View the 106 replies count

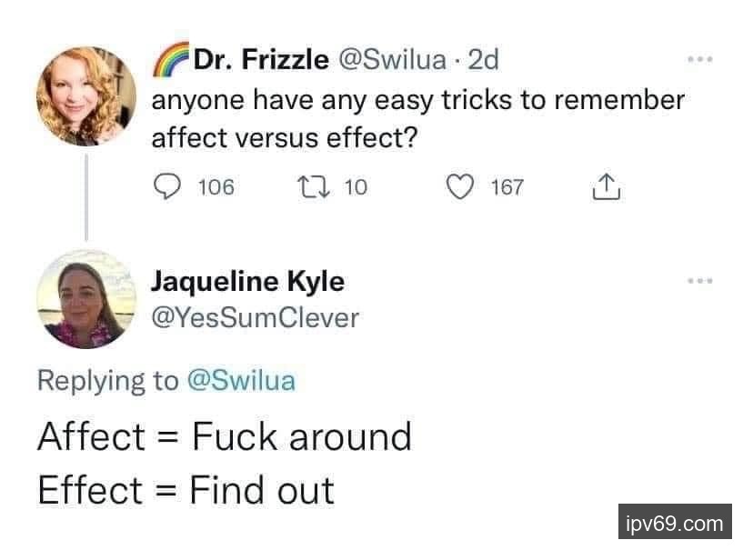[x=216, y=187]
